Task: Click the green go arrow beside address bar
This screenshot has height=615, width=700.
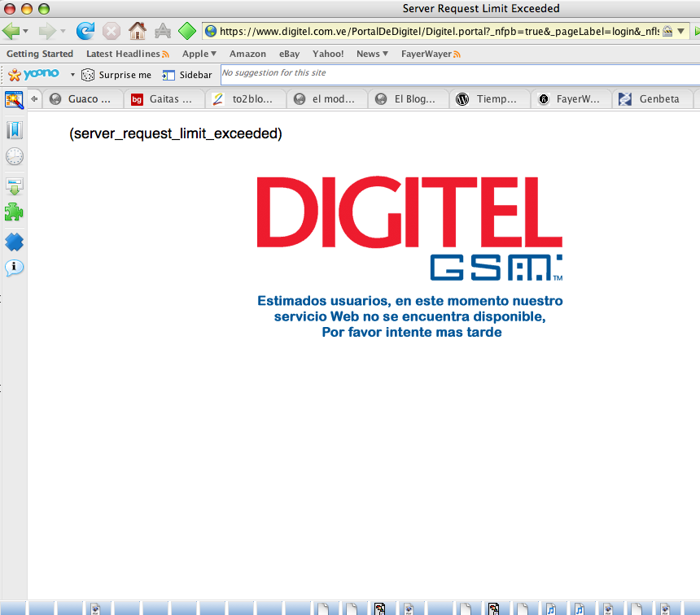Action: (697, 31)
